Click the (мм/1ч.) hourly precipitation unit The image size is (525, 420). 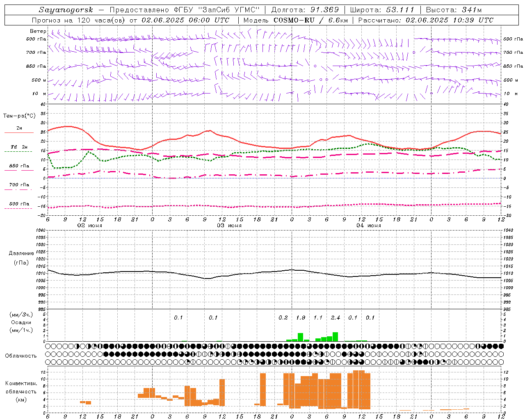[21, 330]
